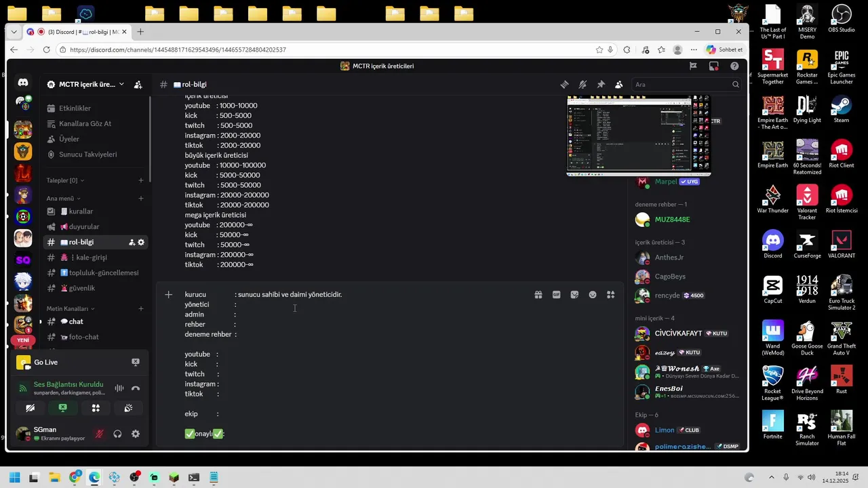Open member rencyde in member list
868x488 pixels.
coord(686,296)
